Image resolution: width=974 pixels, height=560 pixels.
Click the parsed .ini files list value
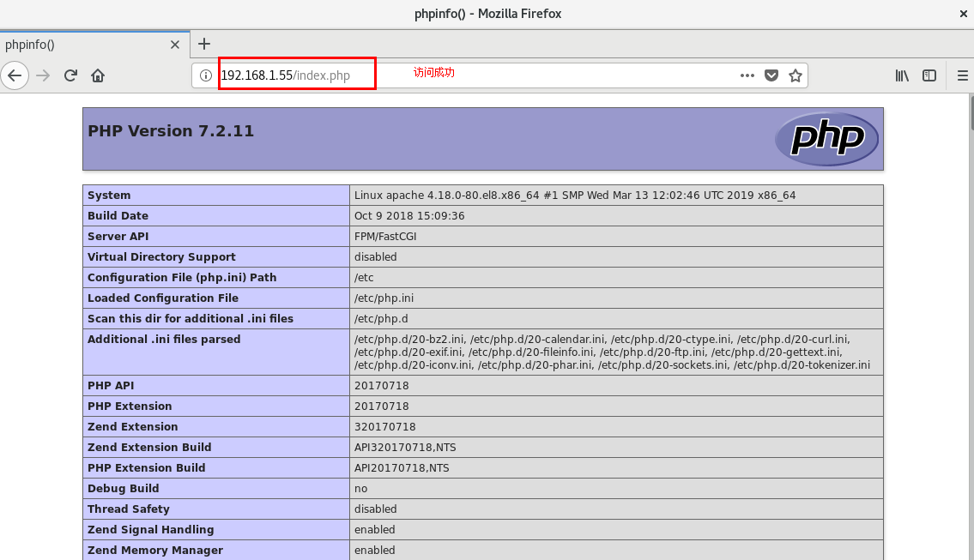pos(612,352)
